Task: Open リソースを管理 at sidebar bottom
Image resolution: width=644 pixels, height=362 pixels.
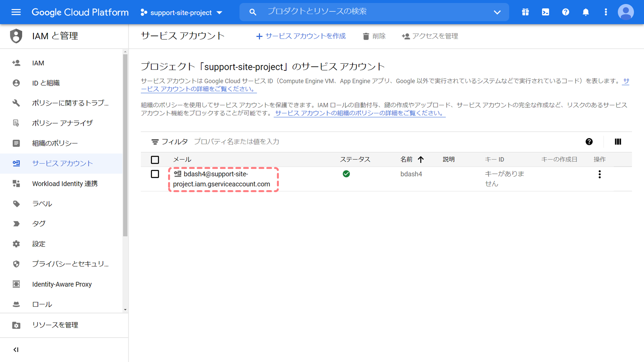Action: 64,325
